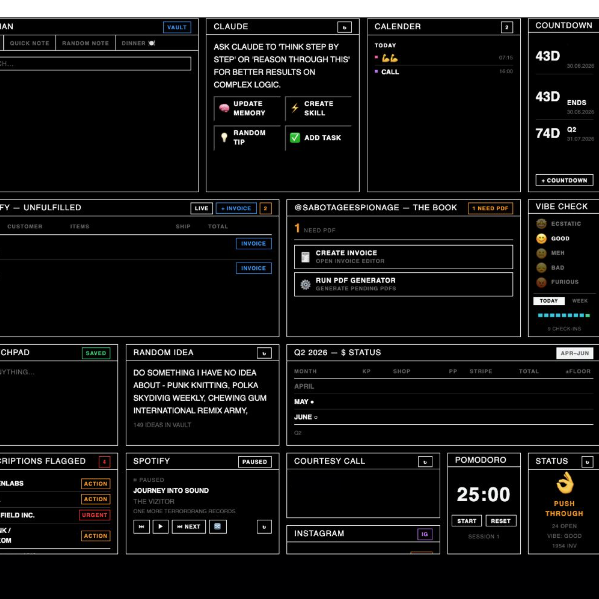Click the Call event in today's calendar
The height and width of the screenshot is (599, 599).
444,72
